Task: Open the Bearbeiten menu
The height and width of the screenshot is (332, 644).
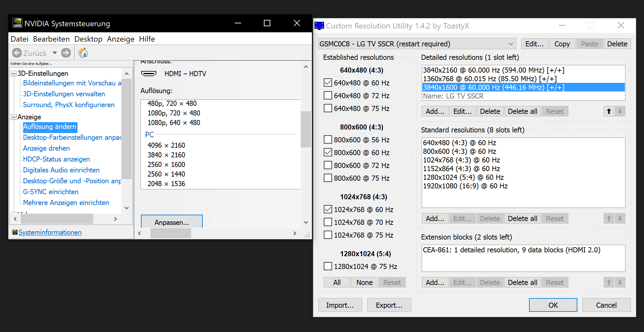Action: tap(51, 39)
